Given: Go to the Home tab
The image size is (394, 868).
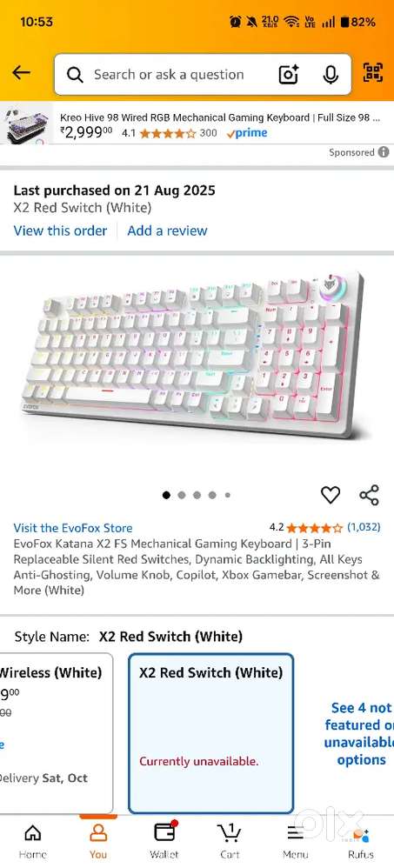Looking at the screenshot, I should point(33,840).
